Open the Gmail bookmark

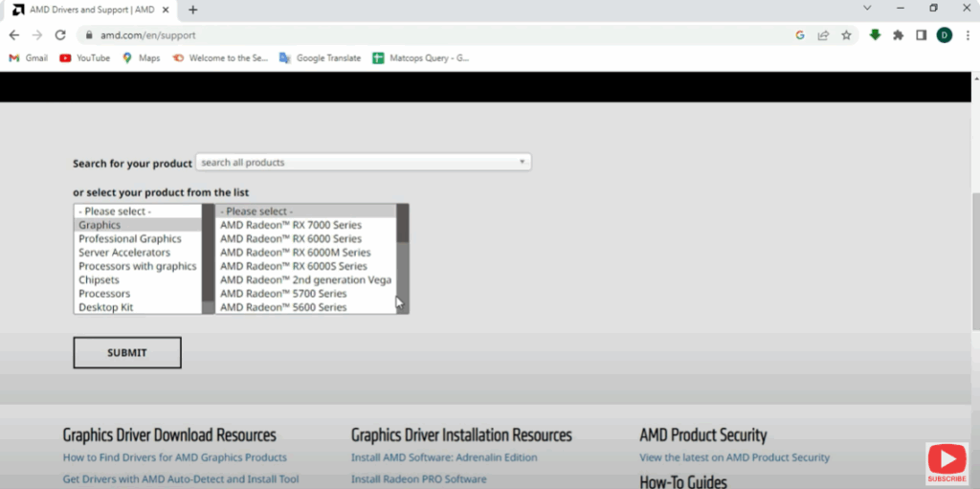[x=28, y=58]
